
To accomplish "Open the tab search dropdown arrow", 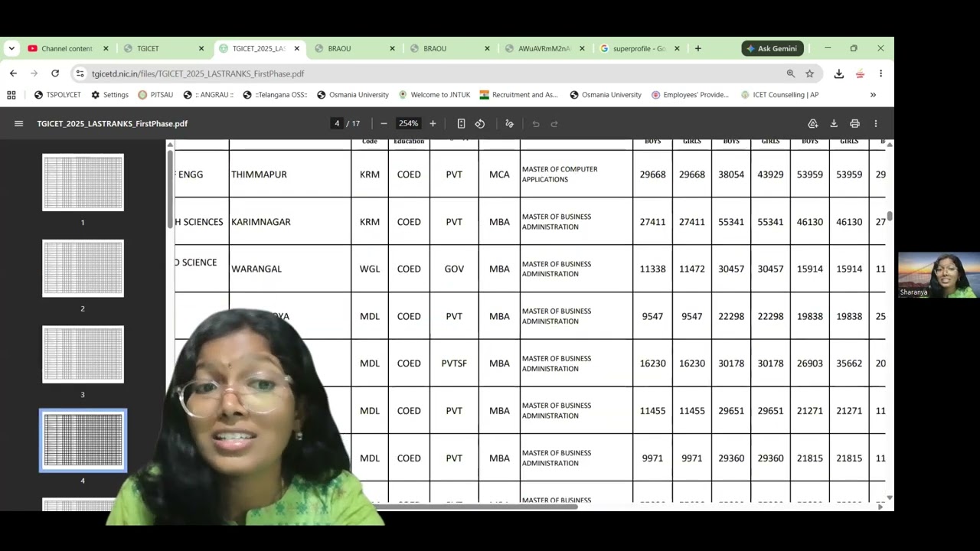I will pyautogui.click(x=11, y=48).
